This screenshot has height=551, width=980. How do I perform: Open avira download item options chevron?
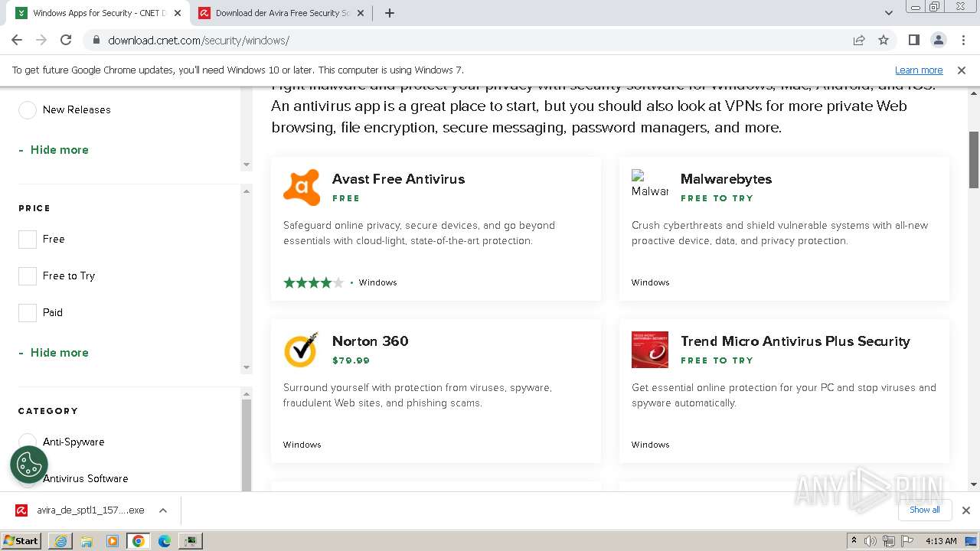click(x=162, y=510)
